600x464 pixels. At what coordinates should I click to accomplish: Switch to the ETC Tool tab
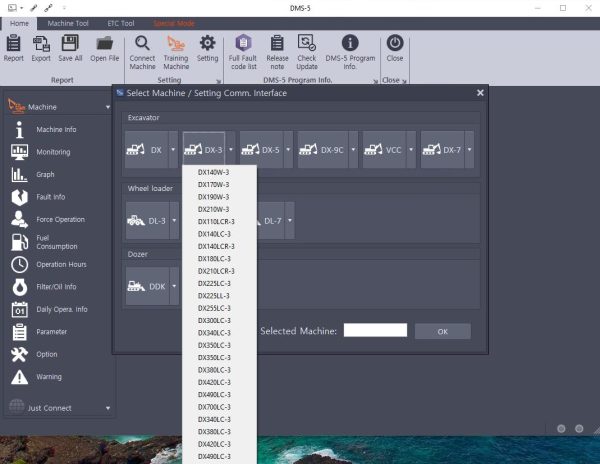tap(121, 23)
